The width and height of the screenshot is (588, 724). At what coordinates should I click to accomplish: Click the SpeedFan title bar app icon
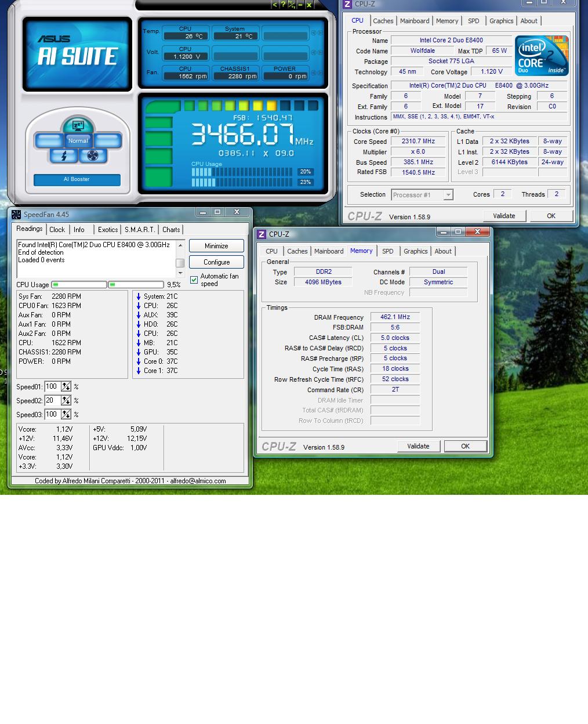tap(16, 215)
